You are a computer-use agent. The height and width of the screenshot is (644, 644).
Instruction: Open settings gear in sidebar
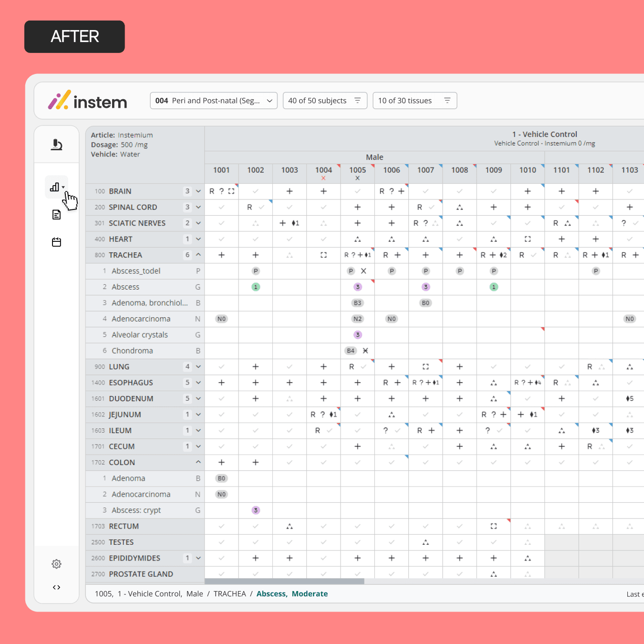click(56, 564)
